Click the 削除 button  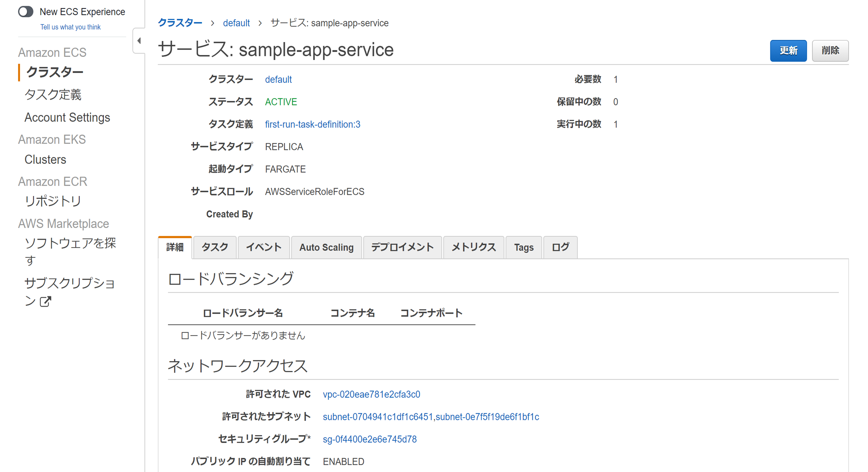830,51
